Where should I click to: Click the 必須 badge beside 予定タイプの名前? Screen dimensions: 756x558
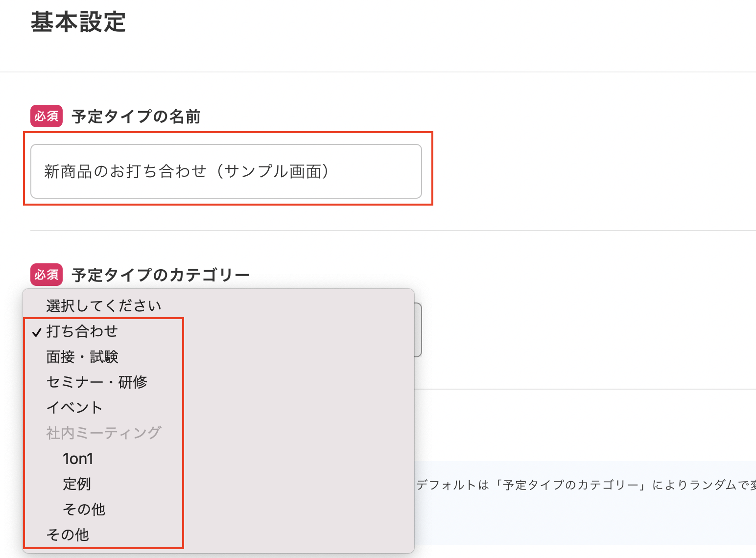coord(46,116)
